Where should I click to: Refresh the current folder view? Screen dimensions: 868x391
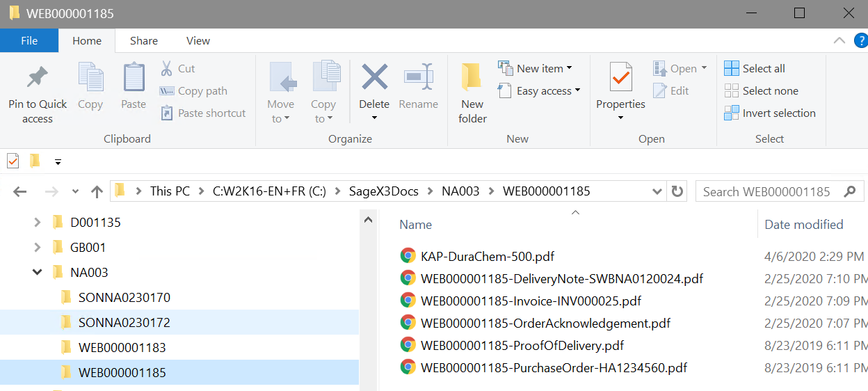tap(676, 191)
